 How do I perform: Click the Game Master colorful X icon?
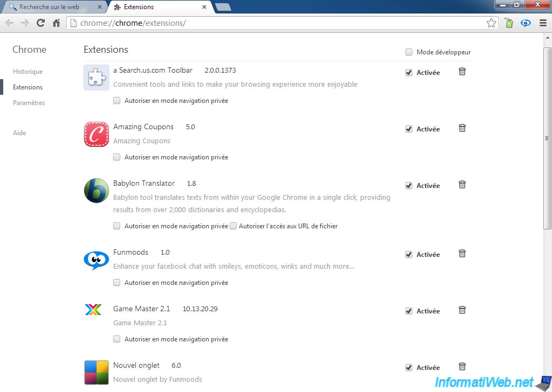93,310
